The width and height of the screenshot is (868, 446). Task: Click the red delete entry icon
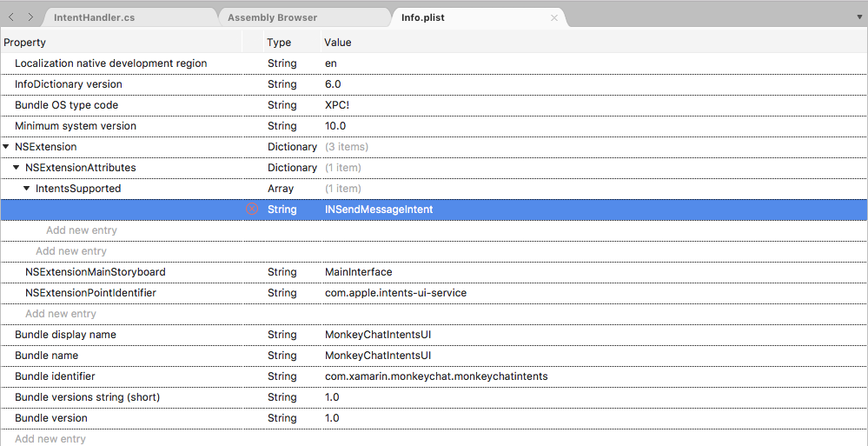click(x=252, y=210)
